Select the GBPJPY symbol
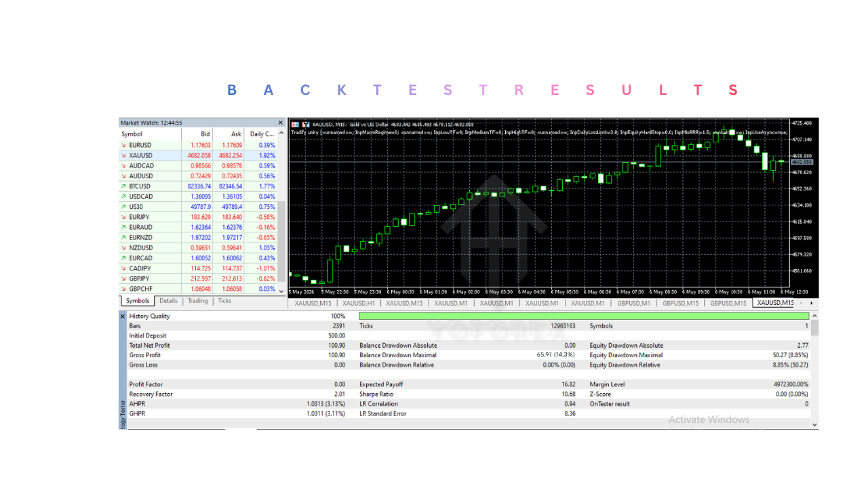The width and height of the screenshot is (868, 488). (139, 279)
